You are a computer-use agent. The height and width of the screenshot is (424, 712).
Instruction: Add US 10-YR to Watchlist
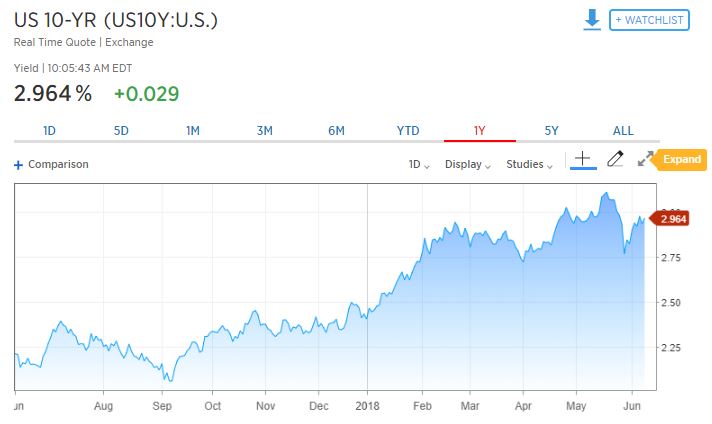650,20
